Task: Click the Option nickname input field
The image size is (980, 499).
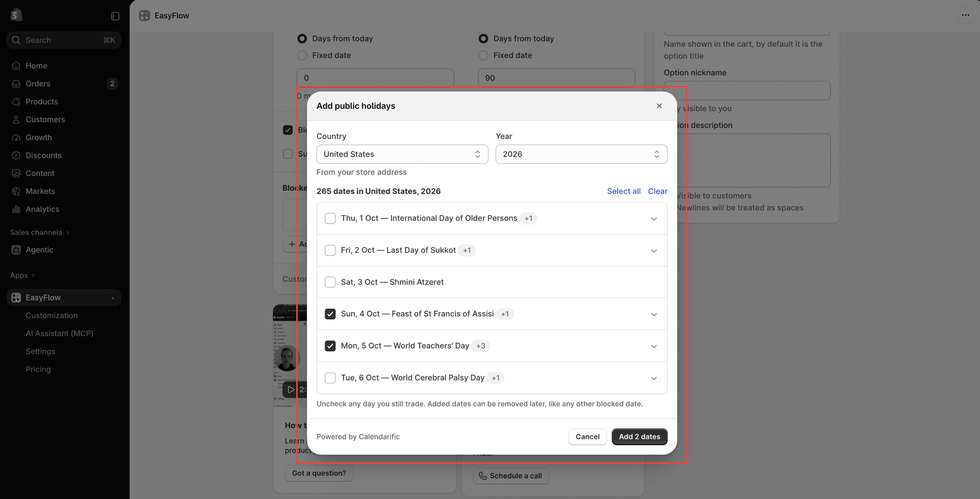Action: point(747,91)
